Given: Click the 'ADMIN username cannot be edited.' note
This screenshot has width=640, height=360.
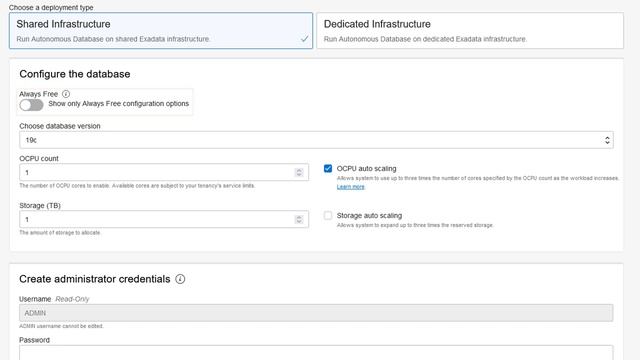Looking at the screenshot, I should [61, 326].
